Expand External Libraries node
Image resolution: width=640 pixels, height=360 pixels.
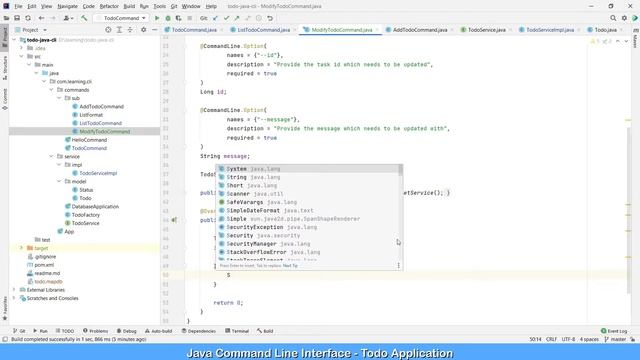pos(14,290)
